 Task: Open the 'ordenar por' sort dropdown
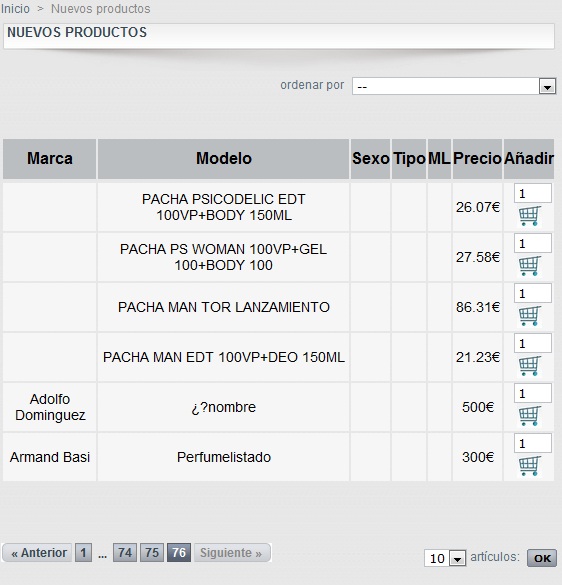click(x=454, y=86)
